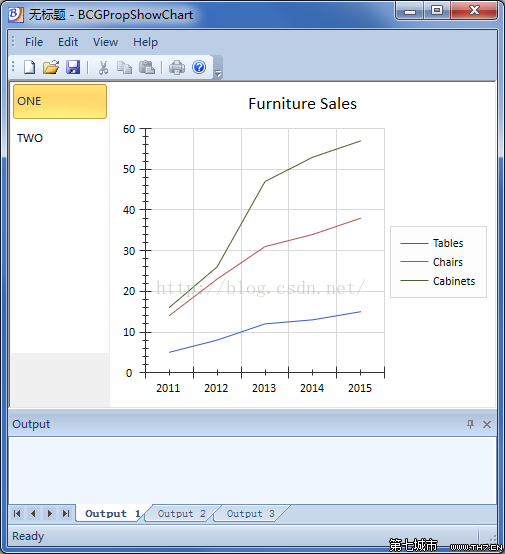Screen dimensions: 505x554
Task: Maximize the BCGPropShowChart window
Action: tap(437, 11)
